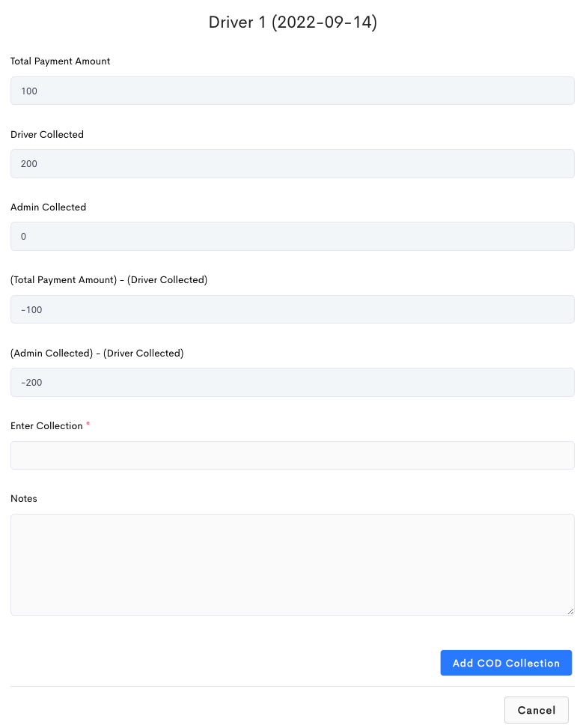Focus the Total minus Driver Collected field
The width and height of the screenshot is (586, 728).
click(293, 309)
